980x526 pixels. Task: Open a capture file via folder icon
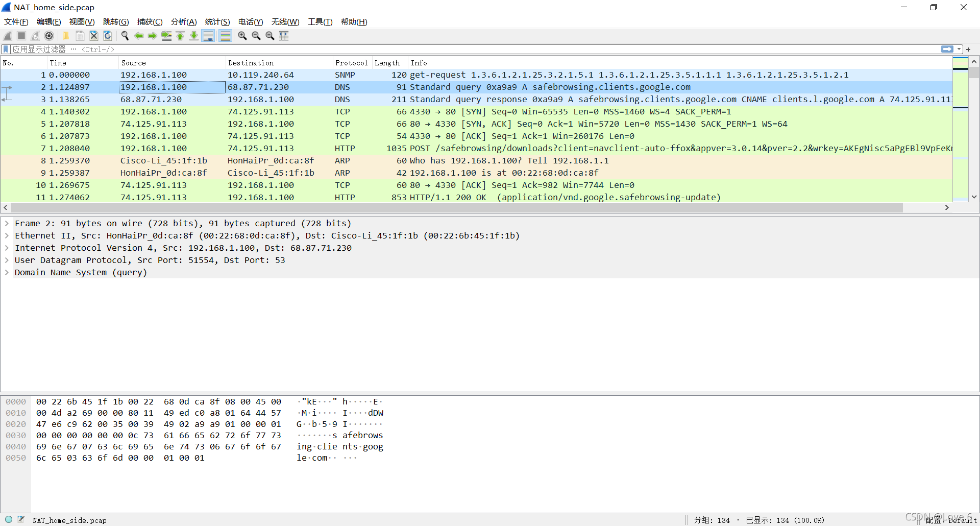coord(66,36)
